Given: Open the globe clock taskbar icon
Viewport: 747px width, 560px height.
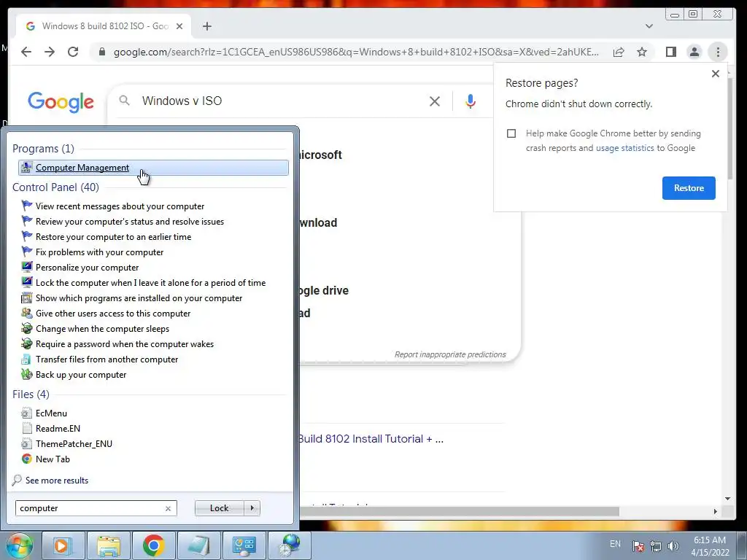Looking at the screenshot, I should point(289,545).
